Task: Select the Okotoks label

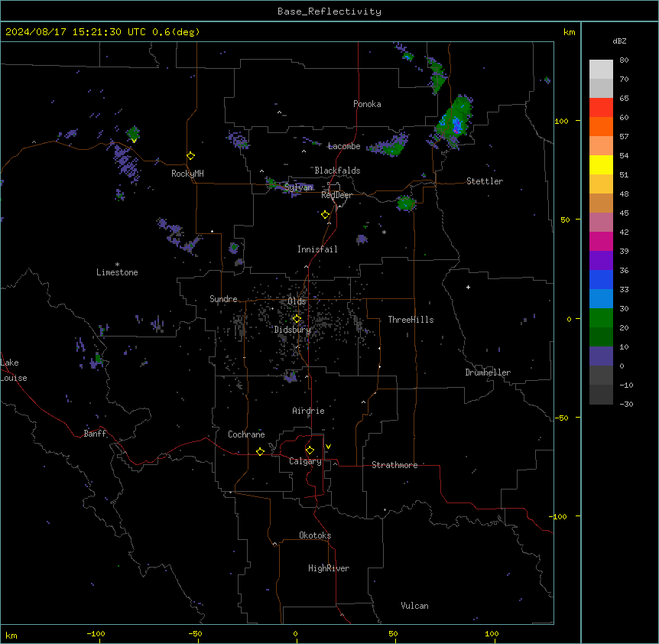Action: 315,535
